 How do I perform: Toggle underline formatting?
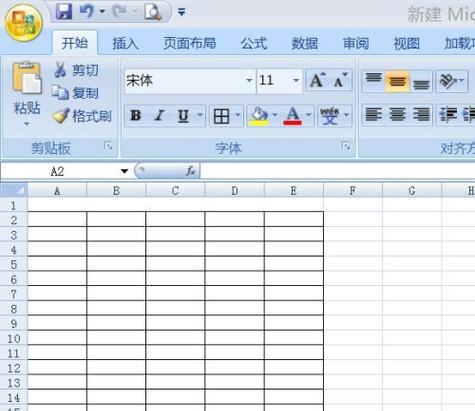click(x=183, y=116)
